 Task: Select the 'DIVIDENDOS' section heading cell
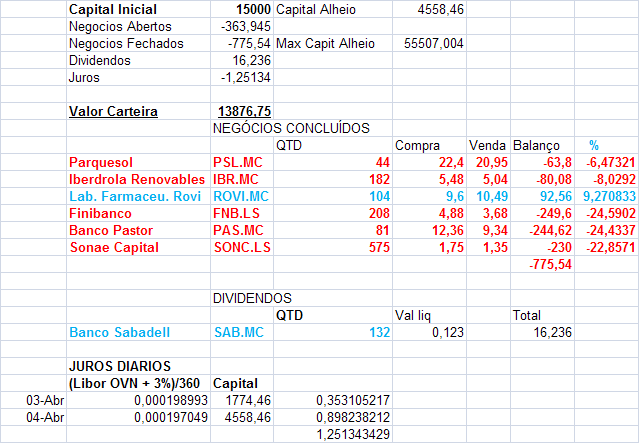[252, 298]
